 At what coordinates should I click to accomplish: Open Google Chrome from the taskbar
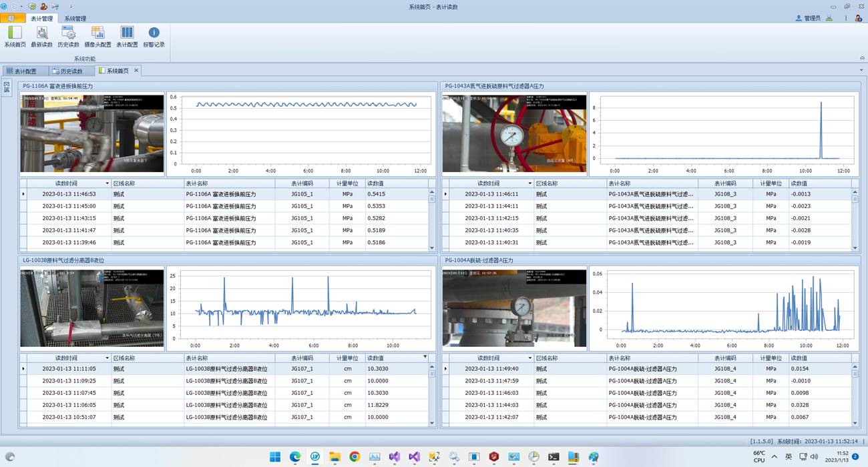[355, 457]
